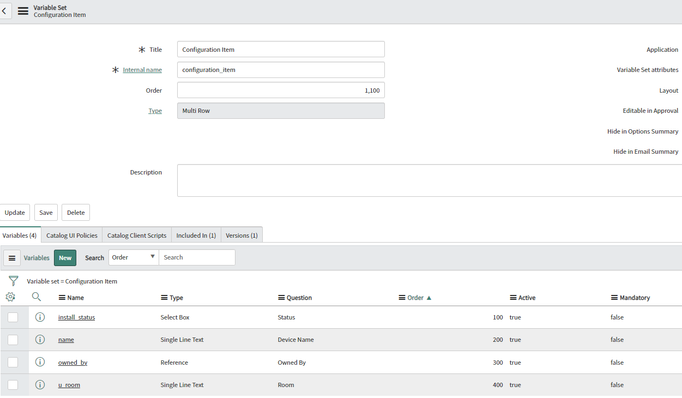Open Order column options menu icon
Screen dimensions: 682x398
click(402, 298)
